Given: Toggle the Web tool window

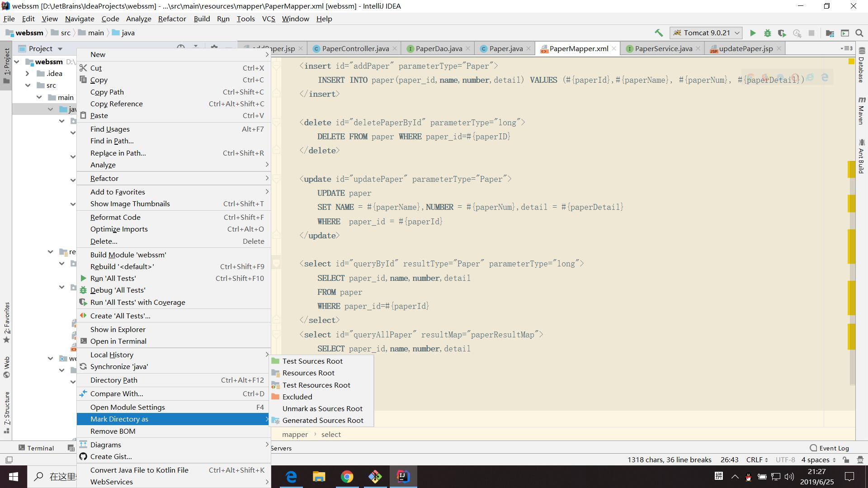Looking at the screenshot, I should (x=6, y=367).
